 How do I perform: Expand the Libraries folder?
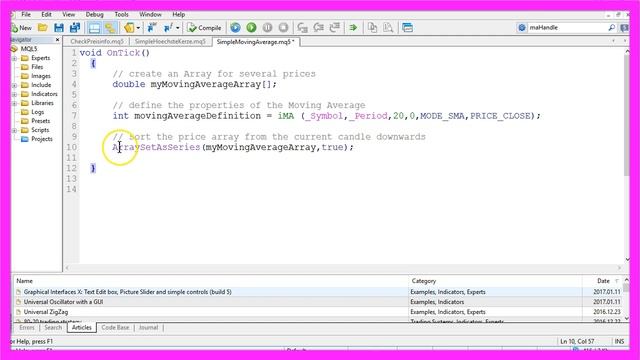(15, 103)
